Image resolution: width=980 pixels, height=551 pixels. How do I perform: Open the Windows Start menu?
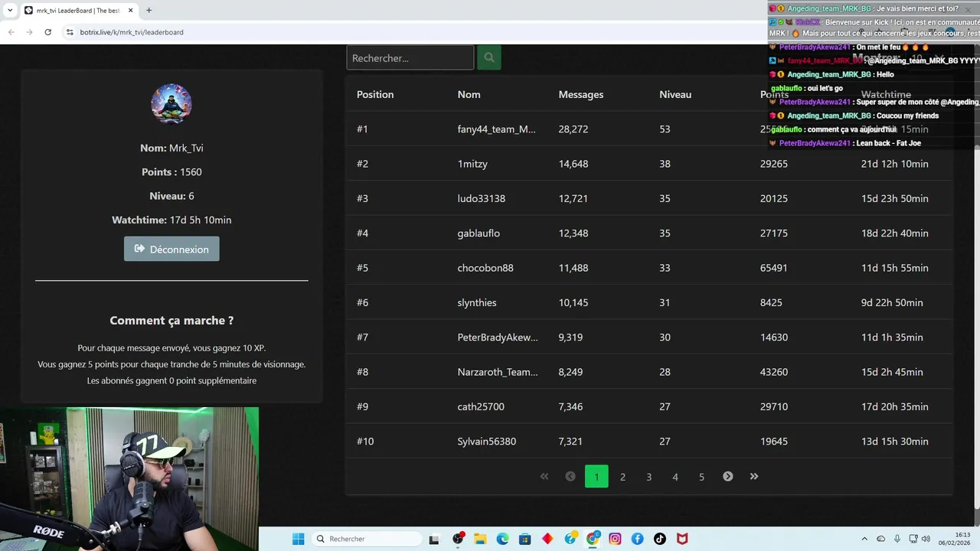298,539
